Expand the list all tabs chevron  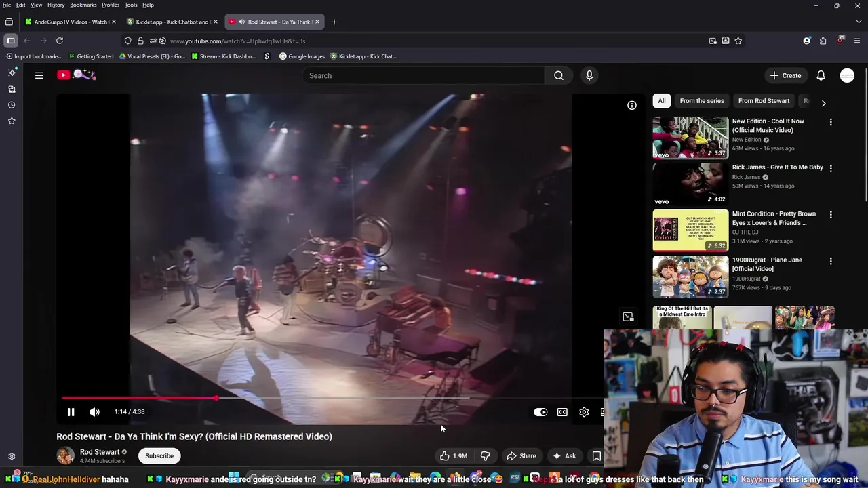(x=859, y=22)
